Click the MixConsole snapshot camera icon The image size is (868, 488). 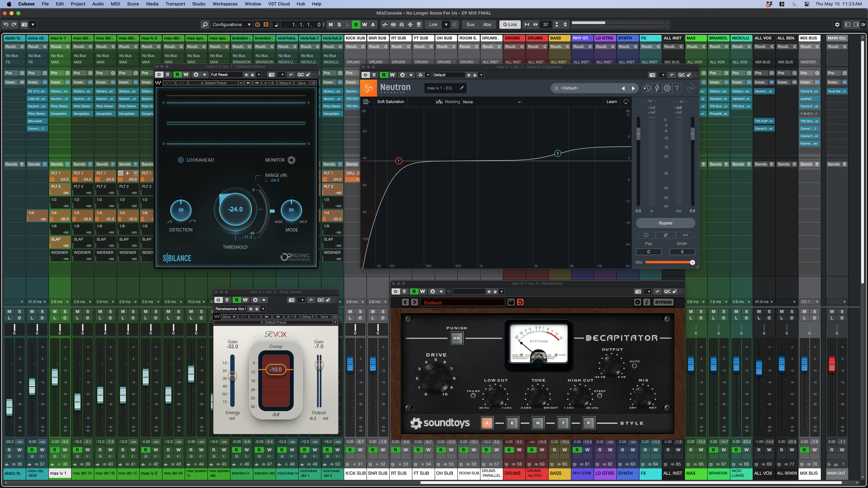24,24
